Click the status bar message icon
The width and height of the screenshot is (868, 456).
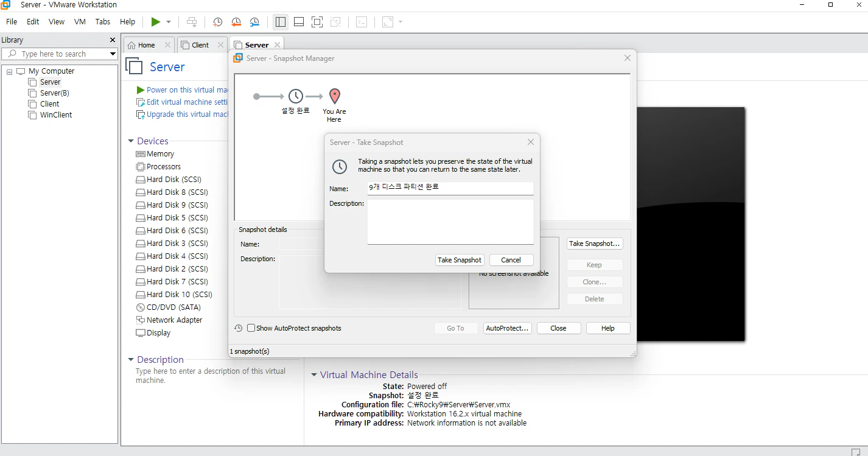(855, 452)
